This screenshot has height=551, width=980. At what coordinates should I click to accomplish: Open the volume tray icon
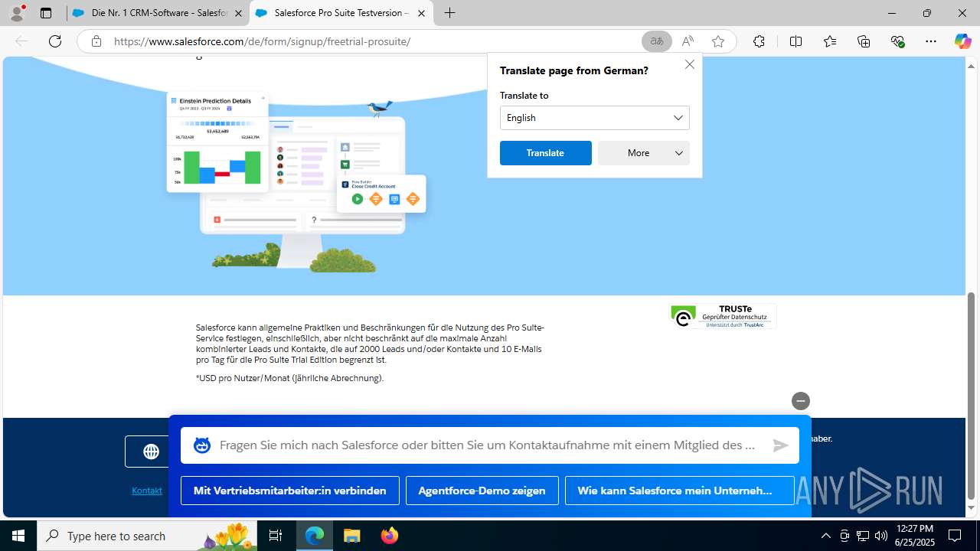[x=881, y=536]
